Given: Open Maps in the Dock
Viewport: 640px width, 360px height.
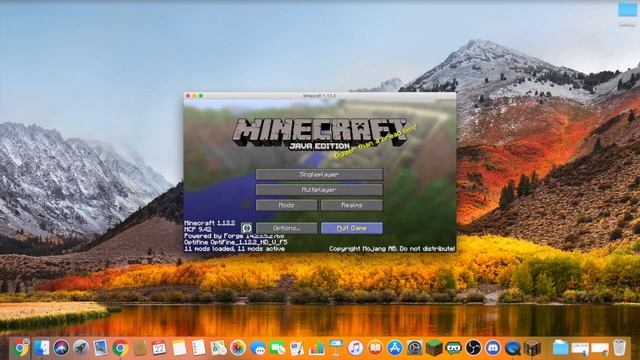Looking at the screenshot, I should tap(218, 348).
